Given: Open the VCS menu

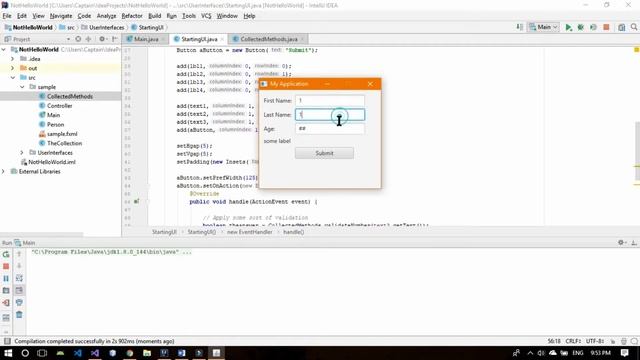Looking at the screenshot, I should coord(206,16).
